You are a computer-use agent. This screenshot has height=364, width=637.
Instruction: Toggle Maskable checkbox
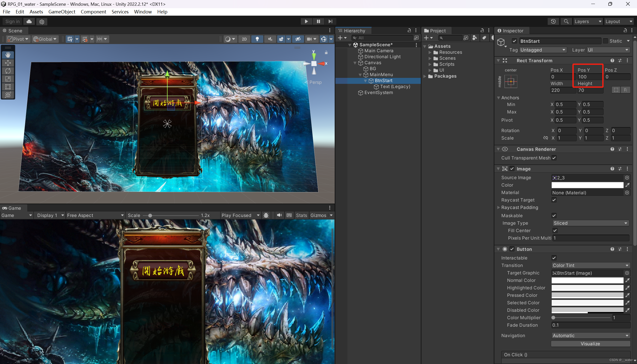pyautogui.click(x=554, y=215)
